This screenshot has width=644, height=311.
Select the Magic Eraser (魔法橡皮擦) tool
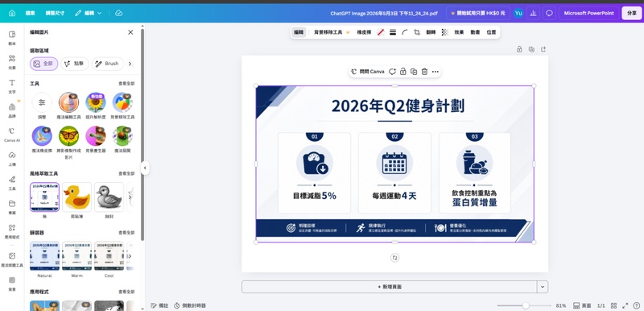(x=42, y=139)
